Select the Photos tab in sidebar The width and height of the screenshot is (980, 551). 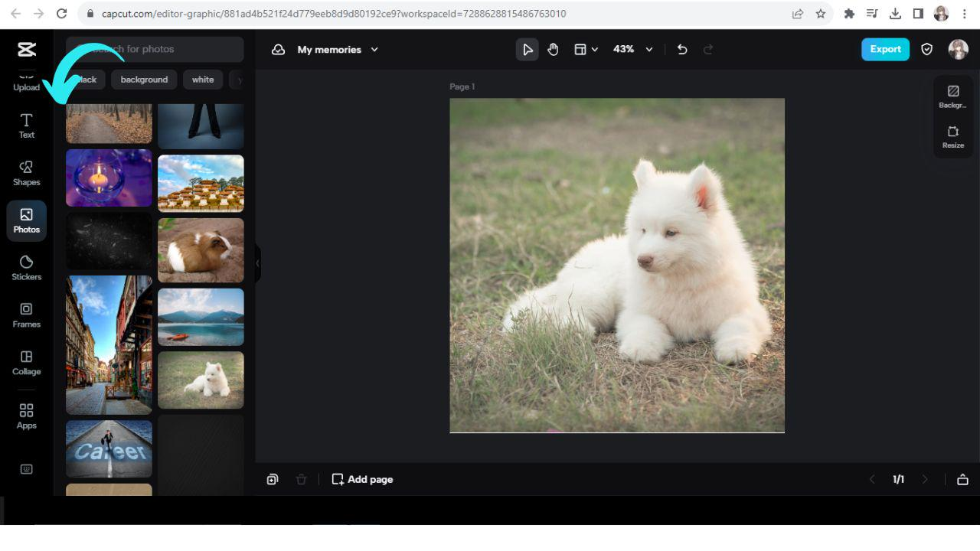pos(26,220)
